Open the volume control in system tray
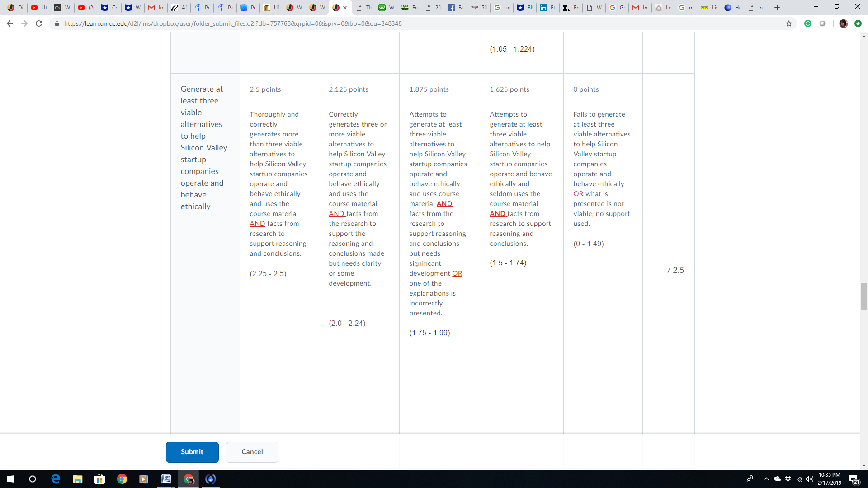This screenshot has height=488, width=868. tap(810, 479)
